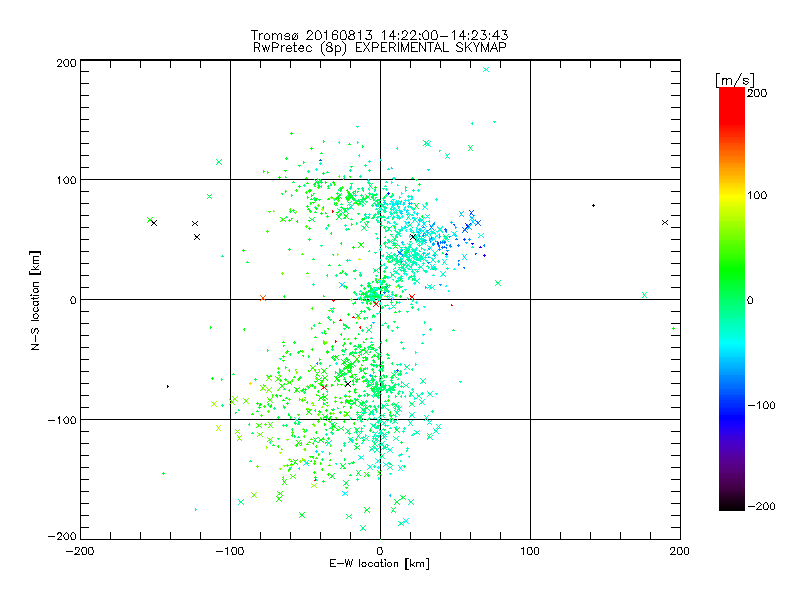Select the plot title "Tromsø 20160813 14:22:00-14:23:43"
The image size is (800, 600).
point(380,35)
